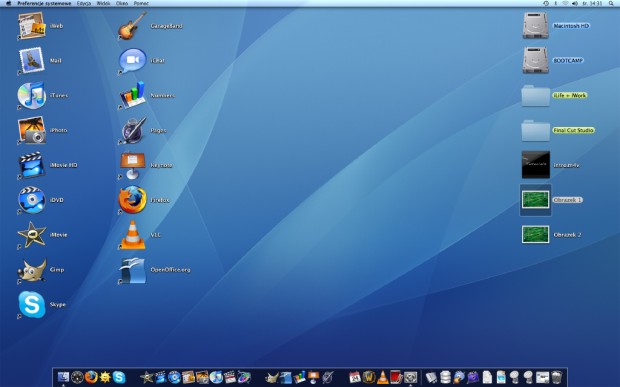Open iCal calendar in the Dock
The width and height of the screenshot is (620, 387).
[355, 377]
